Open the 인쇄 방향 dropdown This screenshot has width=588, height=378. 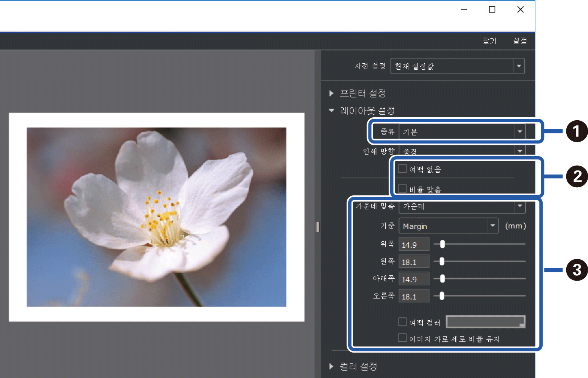(462, 151)
